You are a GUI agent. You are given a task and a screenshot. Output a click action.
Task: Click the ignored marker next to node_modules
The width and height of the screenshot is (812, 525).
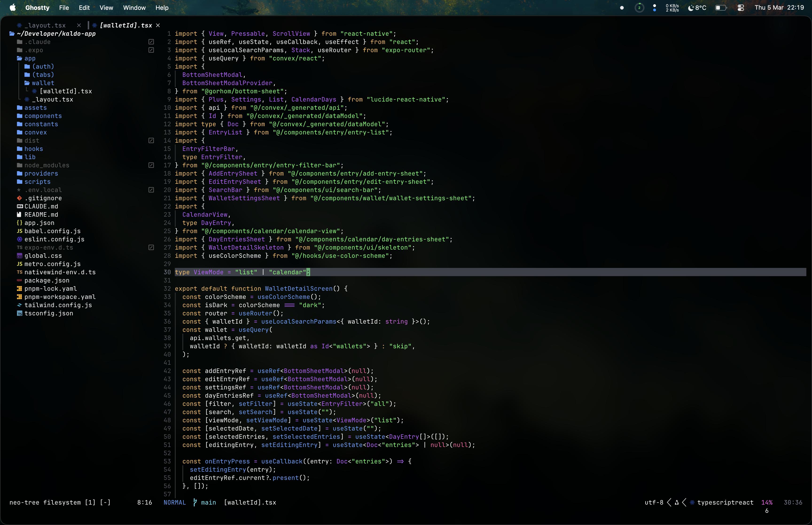pos(151,165)
